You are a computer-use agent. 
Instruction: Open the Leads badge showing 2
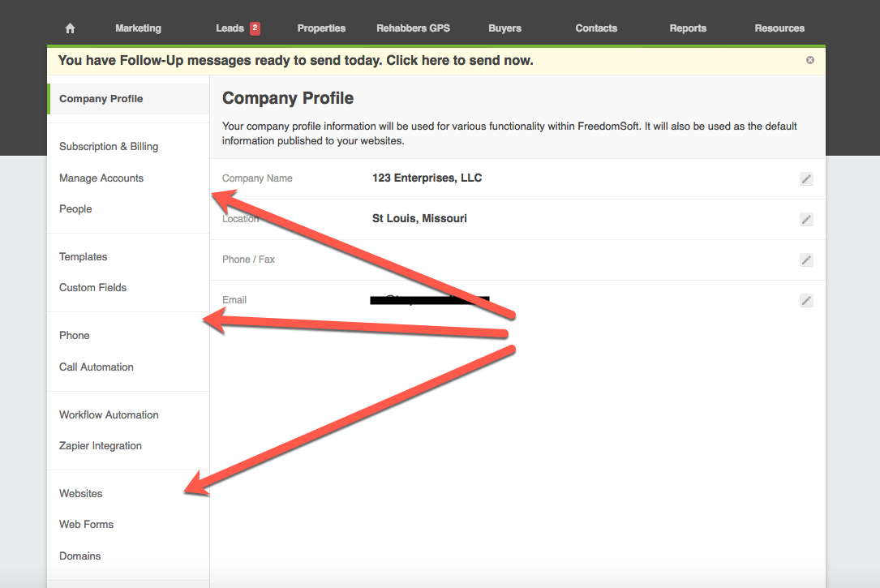pos(255,28)
